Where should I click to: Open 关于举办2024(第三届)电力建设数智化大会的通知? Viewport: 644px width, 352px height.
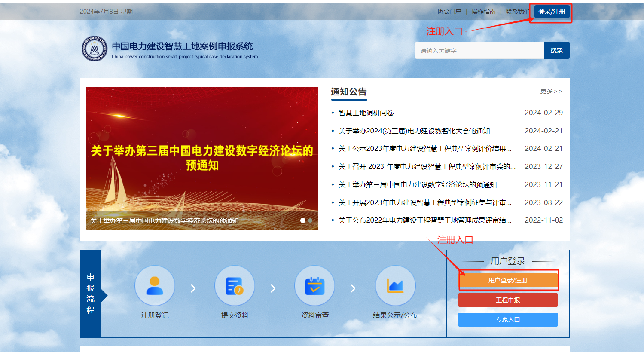[x=414, y=131]
